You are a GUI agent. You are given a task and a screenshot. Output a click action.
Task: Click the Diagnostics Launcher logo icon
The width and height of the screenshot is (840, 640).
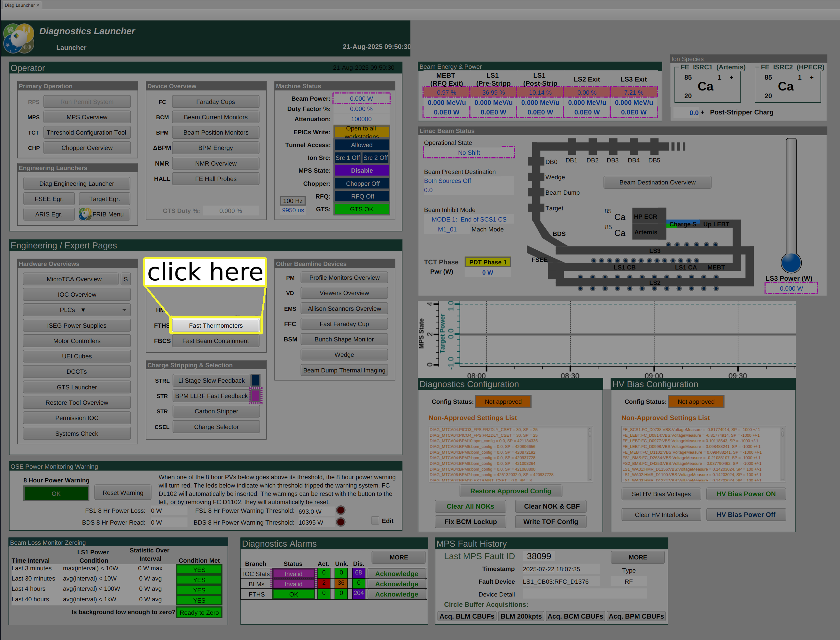(x=18, y=38)
